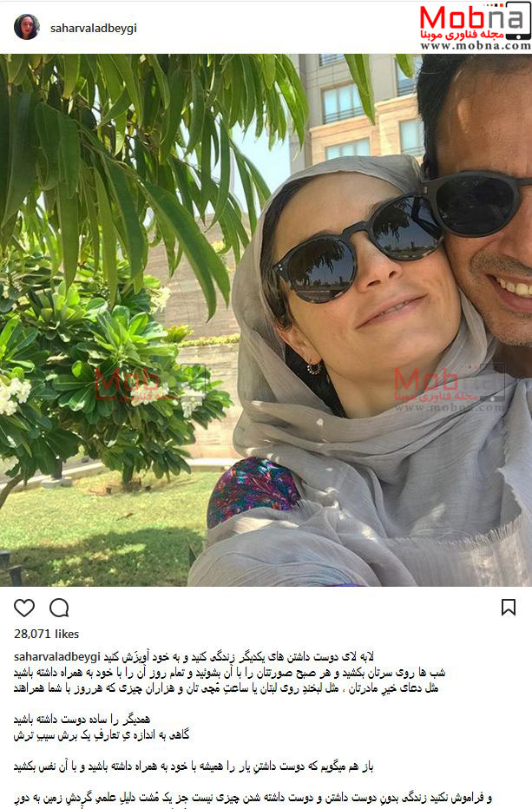
Task: Select the caption line starting with همدیگر
Action: coord(82,720)
